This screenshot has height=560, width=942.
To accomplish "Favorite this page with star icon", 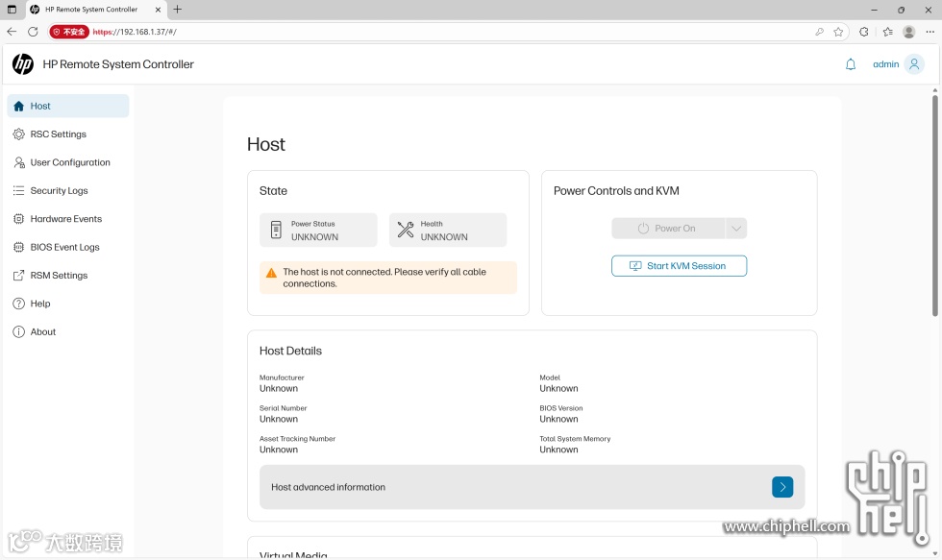I will (x=838, y=32).
